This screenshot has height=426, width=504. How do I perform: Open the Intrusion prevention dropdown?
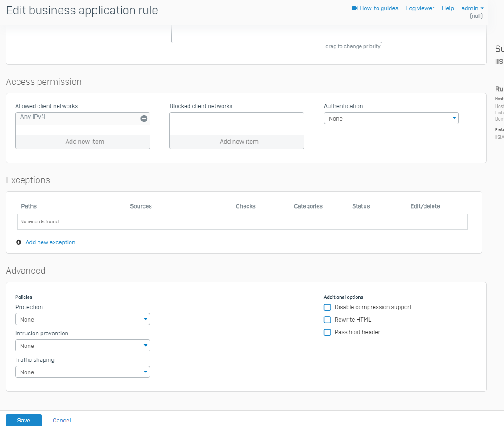[83, 345]
